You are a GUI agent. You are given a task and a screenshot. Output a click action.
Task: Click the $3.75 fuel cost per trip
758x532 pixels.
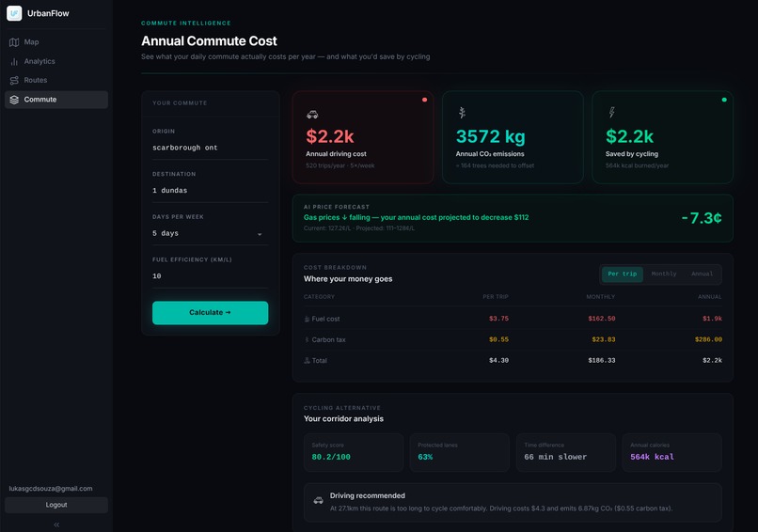tap(498, 319)
